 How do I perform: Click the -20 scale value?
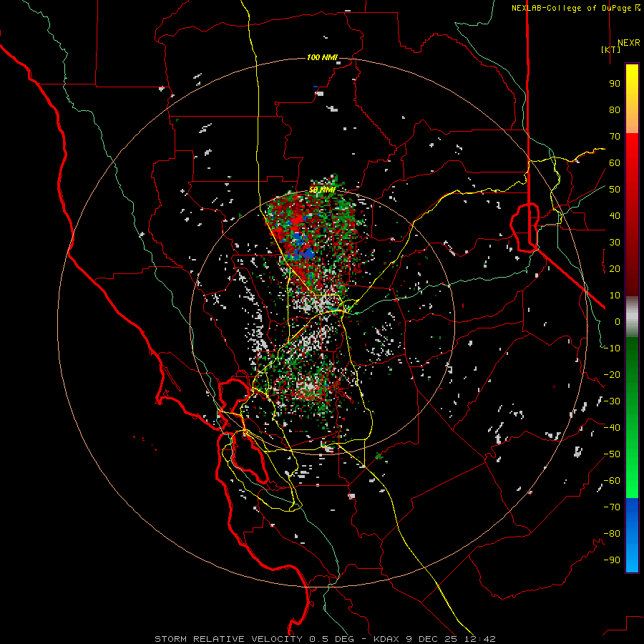tap(612, 375)
